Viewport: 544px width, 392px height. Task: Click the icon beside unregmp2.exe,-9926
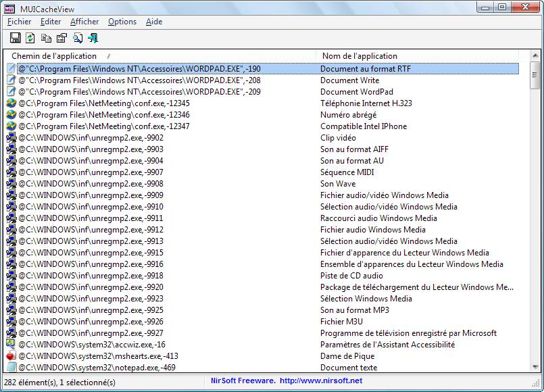11,321
